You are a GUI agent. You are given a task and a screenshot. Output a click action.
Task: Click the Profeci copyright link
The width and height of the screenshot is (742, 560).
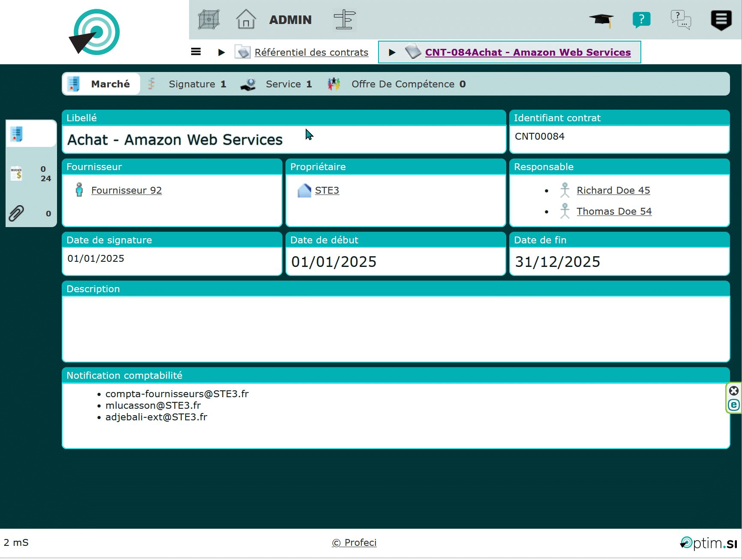pos(354,542)
